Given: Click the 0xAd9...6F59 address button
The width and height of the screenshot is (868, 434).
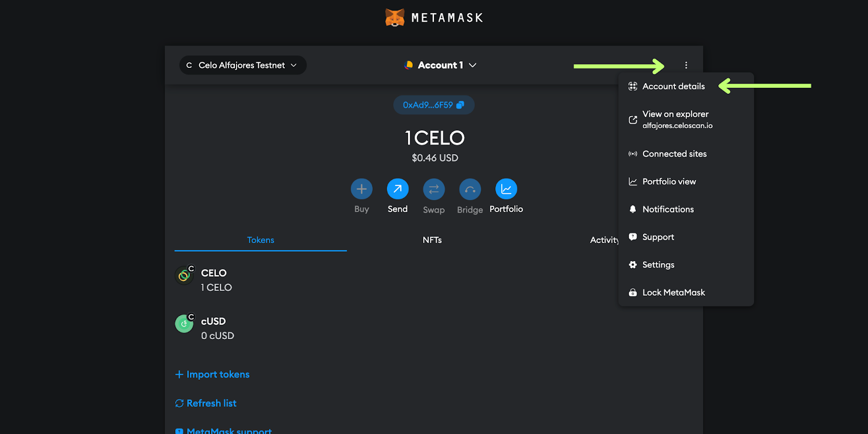Looking at the screenshot, I should click(433, 105).
